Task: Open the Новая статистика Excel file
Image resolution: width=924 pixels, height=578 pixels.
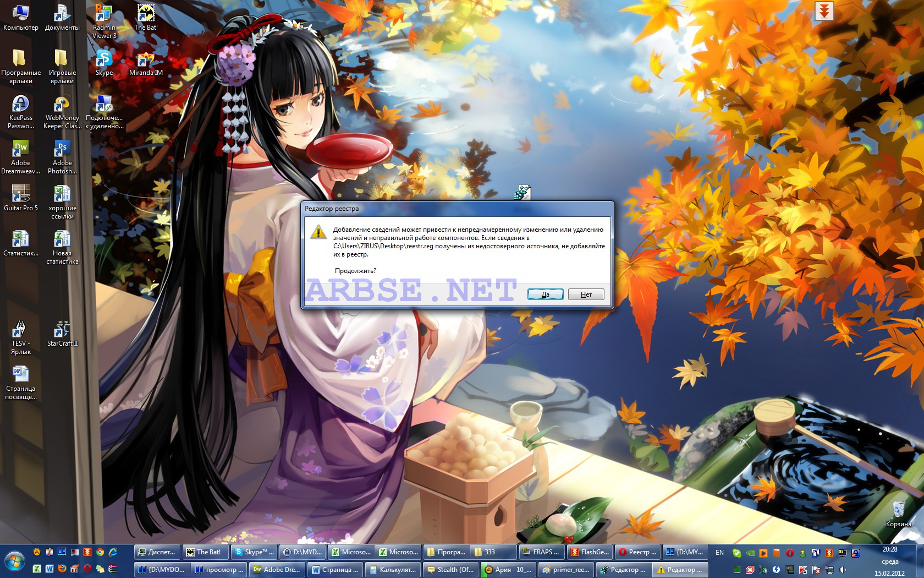Action: pos(62,247)
